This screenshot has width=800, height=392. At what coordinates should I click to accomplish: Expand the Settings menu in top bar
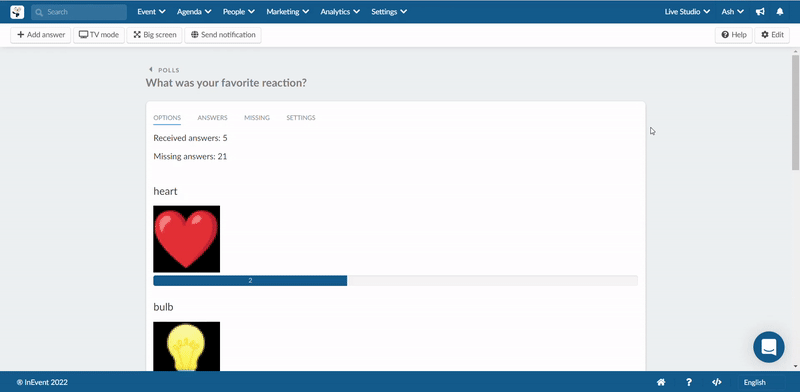coord(389,12)
